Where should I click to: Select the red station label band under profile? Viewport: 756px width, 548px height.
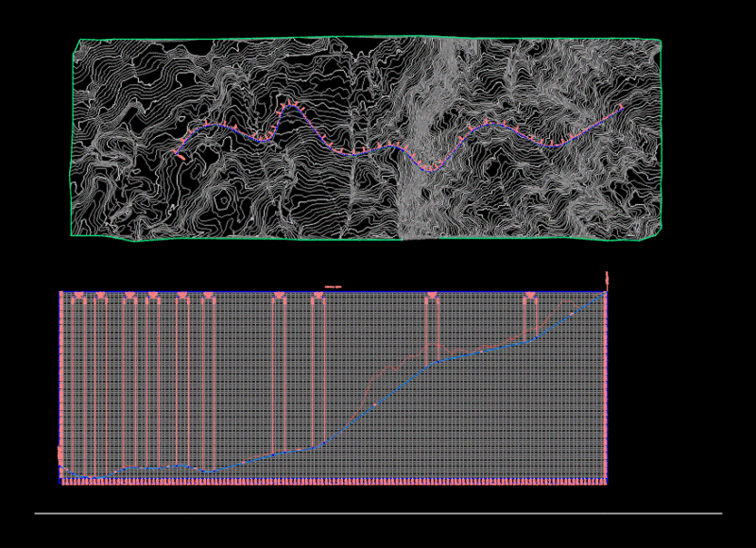pos(334,482)
